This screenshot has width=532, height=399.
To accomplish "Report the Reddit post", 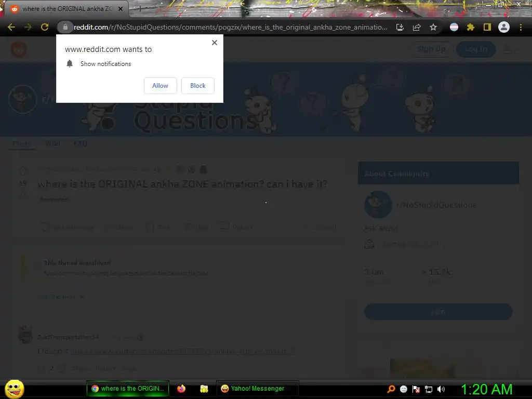I will [x=236, y=227].
